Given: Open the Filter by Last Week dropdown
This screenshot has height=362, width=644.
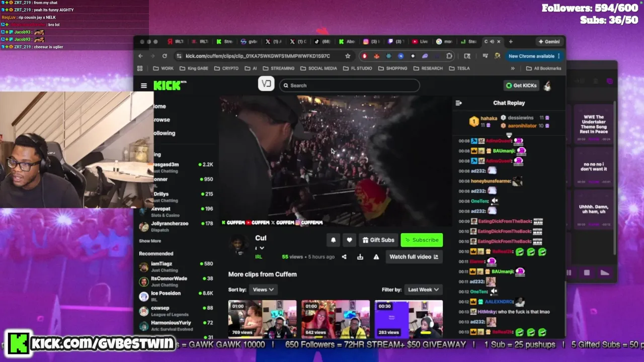Looking at the screenshot, I should point(423,290).
